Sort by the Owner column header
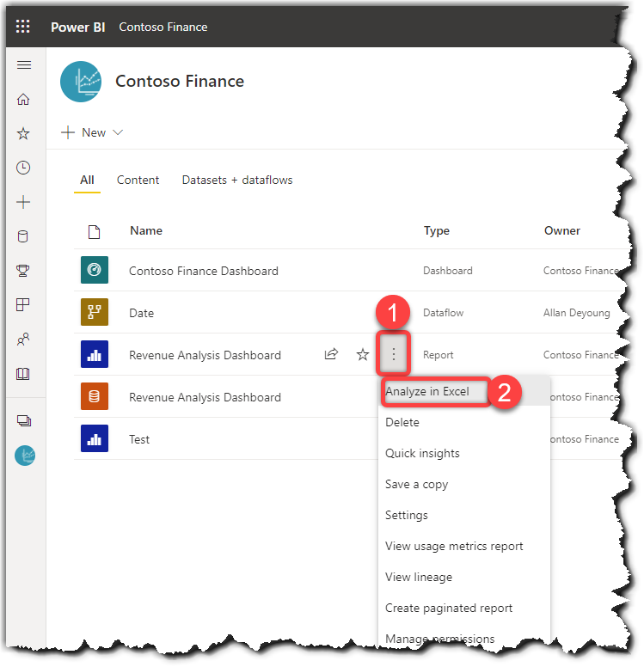644x667 pixels. coord(561,230)
